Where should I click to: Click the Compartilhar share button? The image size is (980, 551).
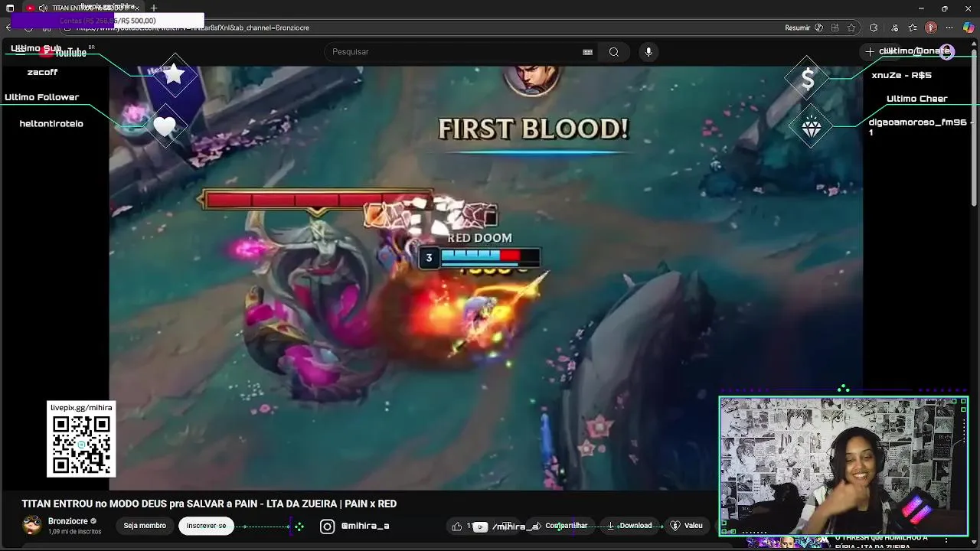(x=567, y=526)
